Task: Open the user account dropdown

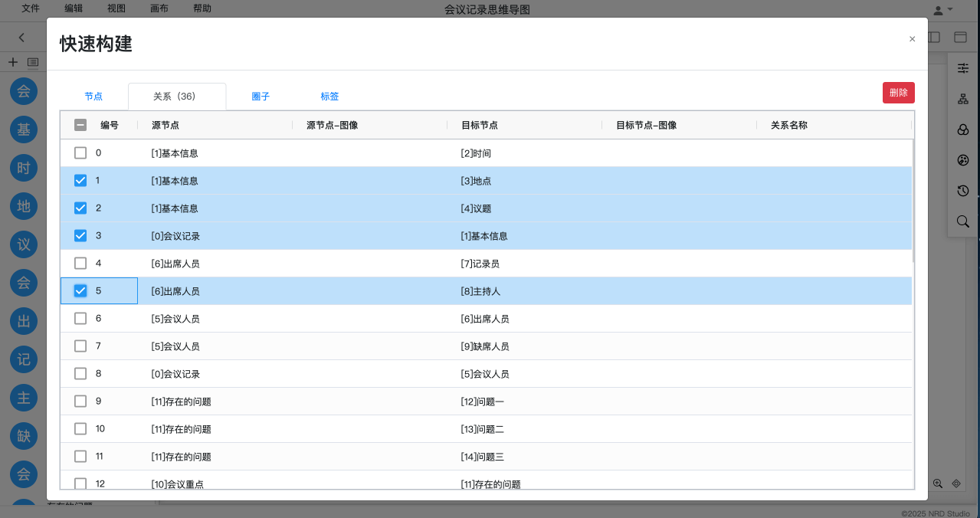Action: 942,9
